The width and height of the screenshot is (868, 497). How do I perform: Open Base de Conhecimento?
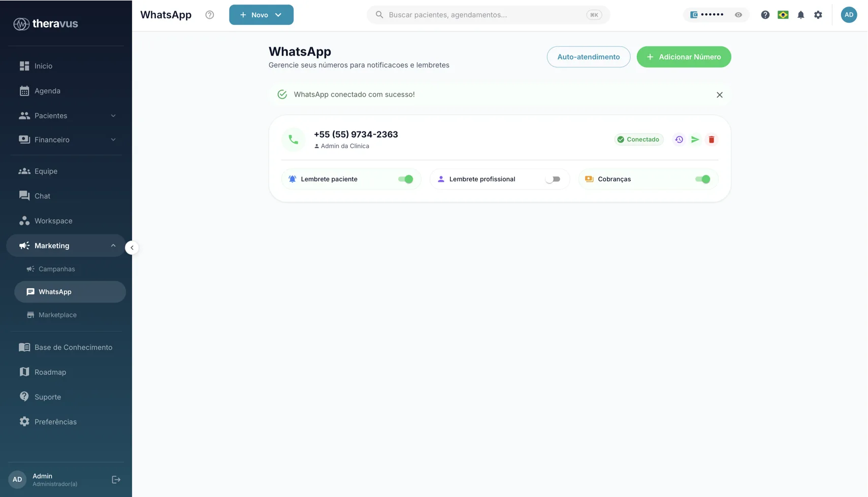[x=66, y=347]
